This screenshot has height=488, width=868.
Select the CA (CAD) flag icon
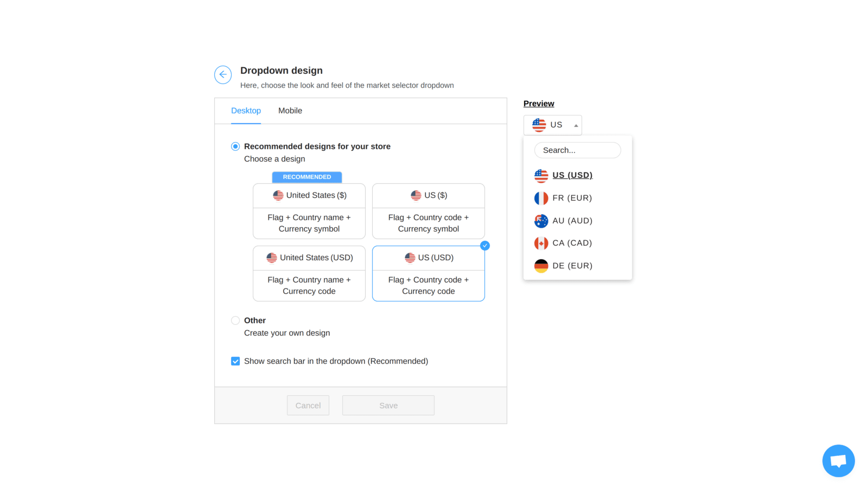coord(541,243)
